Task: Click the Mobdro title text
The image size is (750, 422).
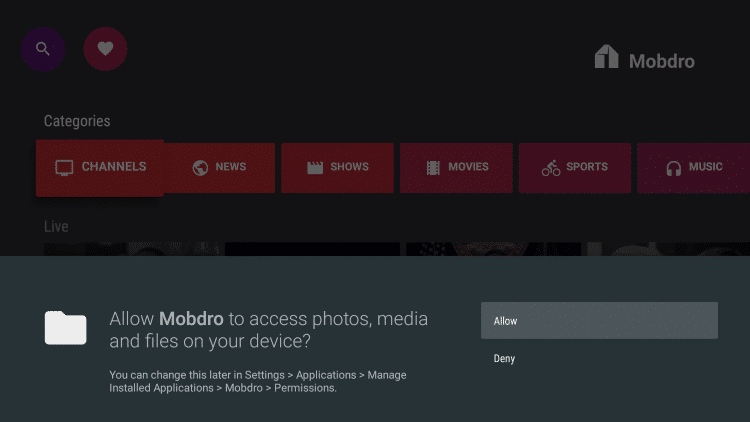Action: [662, 61]
